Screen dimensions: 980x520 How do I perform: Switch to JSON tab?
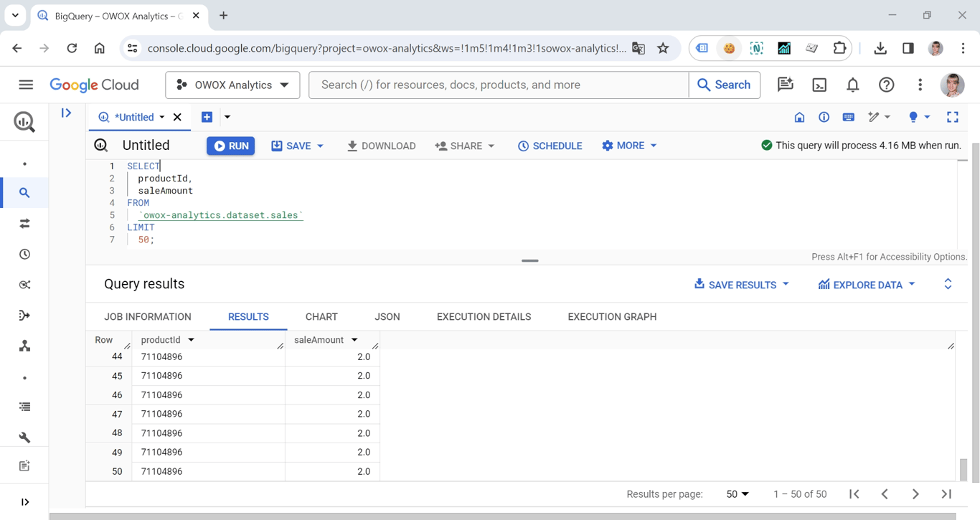pyautogui.click(x=387, y=316)
